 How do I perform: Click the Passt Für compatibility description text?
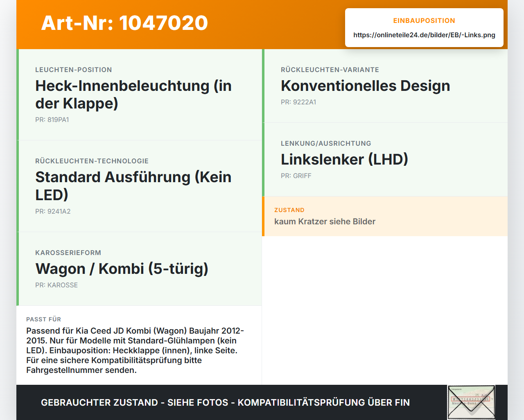click(x=136, y=350)
